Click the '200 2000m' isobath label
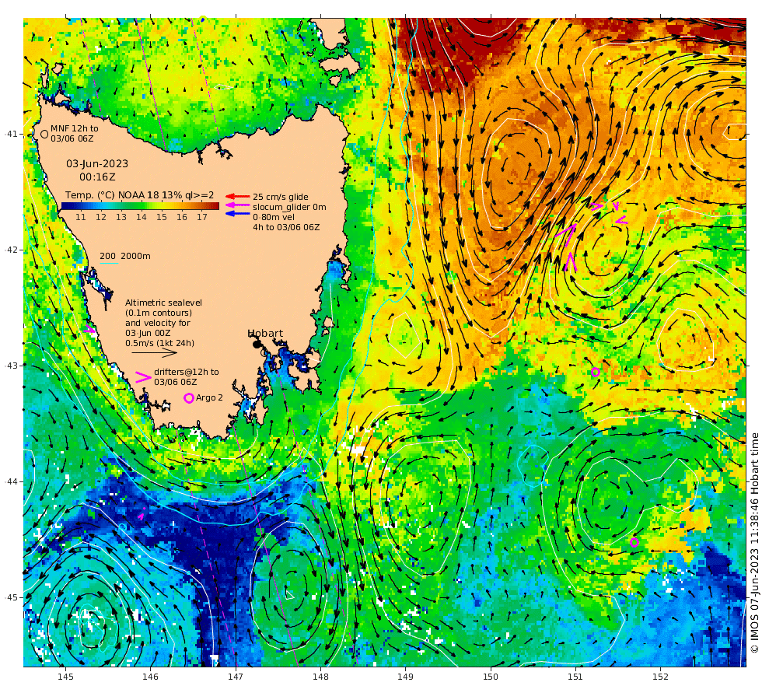The image size is (762, 700). 125,256
